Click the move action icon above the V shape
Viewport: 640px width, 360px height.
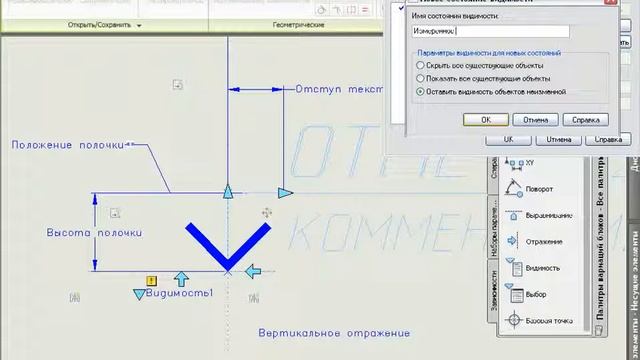pyautogui.click(x=267, y=213)
